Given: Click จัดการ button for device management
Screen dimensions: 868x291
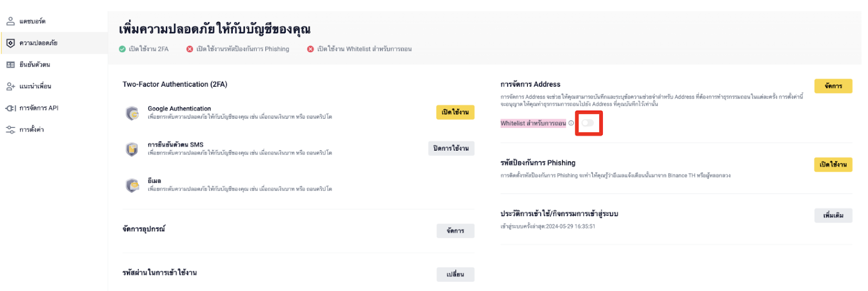Looking at the screenshot, I should 455,231.
